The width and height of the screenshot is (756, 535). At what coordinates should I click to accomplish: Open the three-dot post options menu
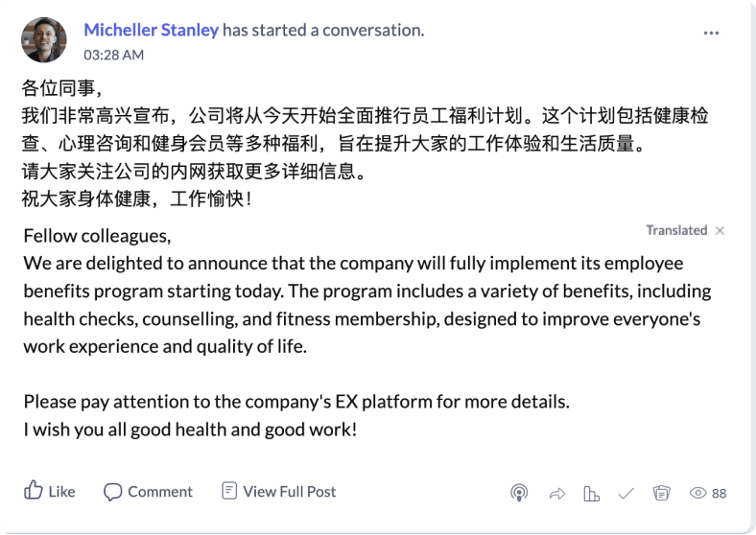tap(711, 33)
